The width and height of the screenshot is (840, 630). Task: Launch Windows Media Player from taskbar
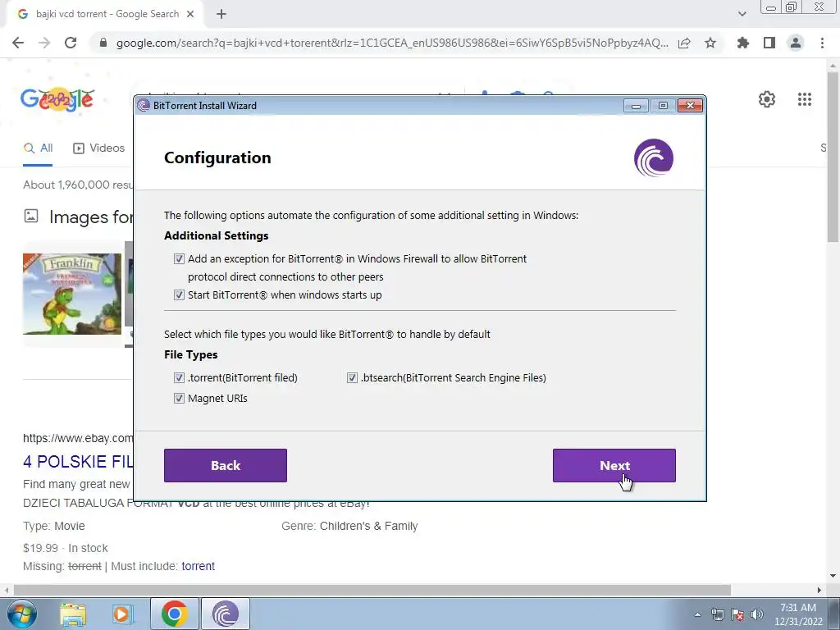point(121,614)
